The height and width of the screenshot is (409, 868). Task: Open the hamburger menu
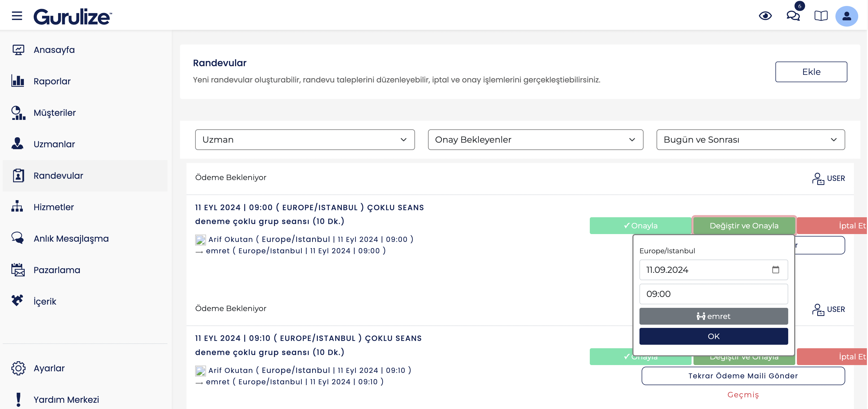tap(17, 16)
